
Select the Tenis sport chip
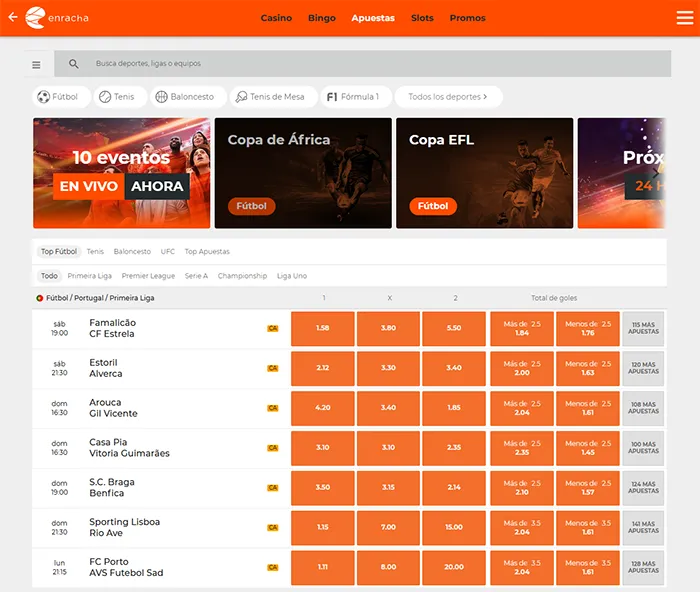tap(120, 97)
